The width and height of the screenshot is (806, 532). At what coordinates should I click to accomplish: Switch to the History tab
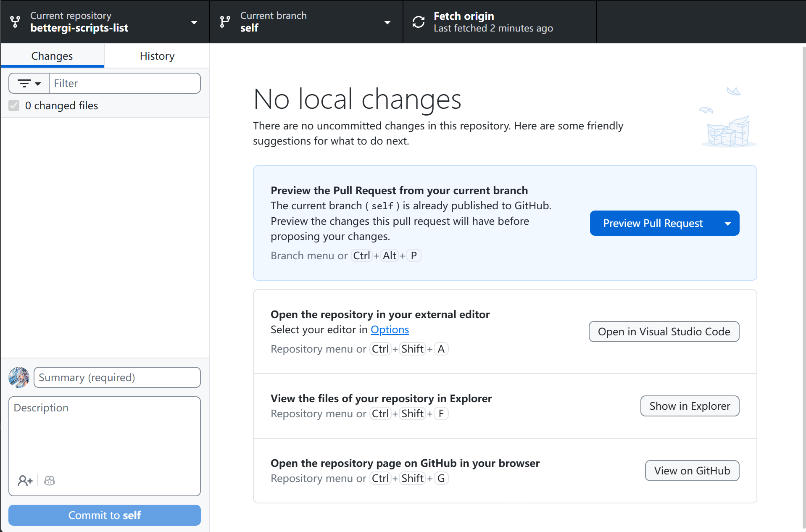click(157, 56)
